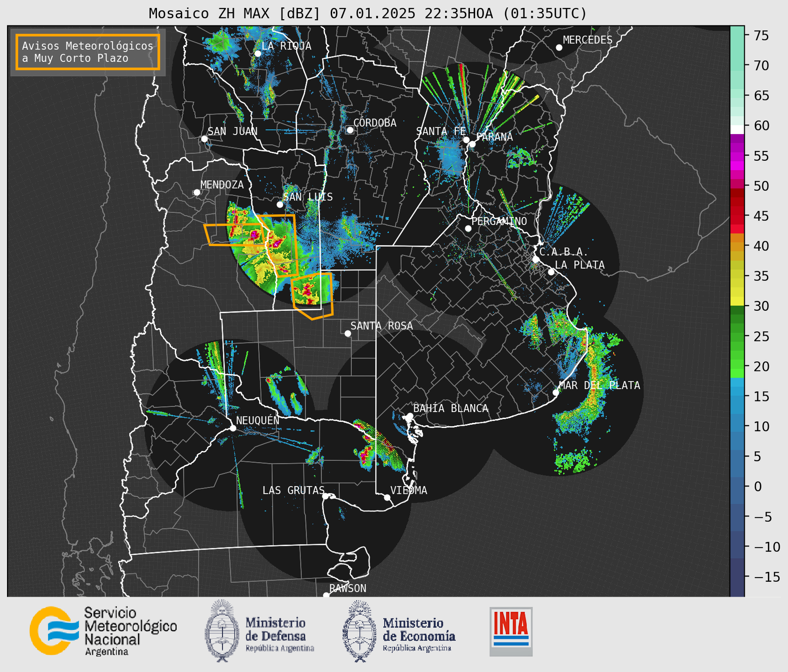Click the map title text

368,13
